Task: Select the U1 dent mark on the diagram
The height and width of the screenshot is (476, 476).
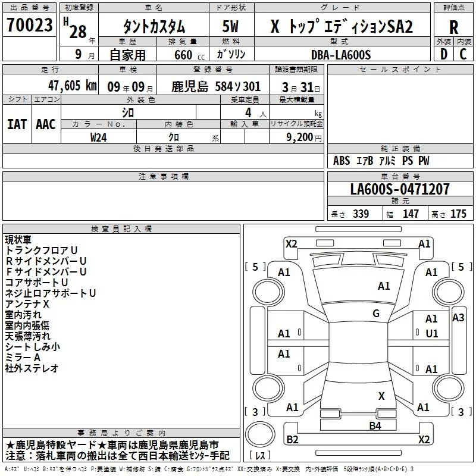Action: (431, 333)
